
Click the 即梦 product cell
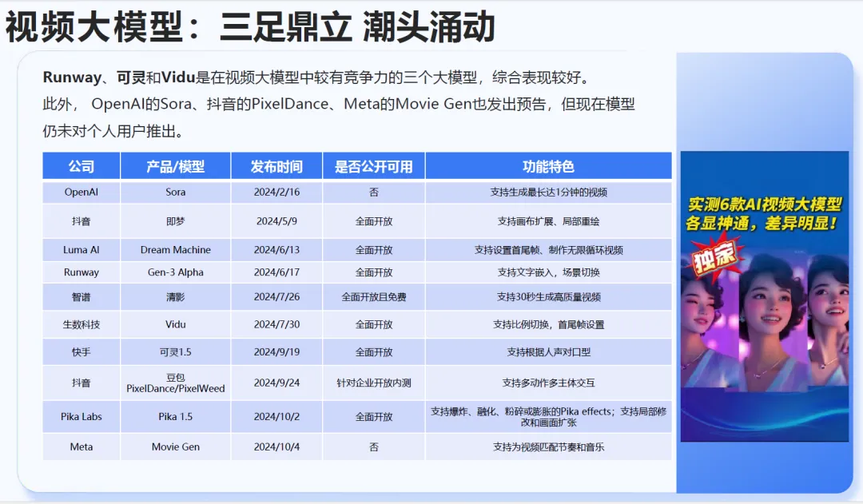point(176,221)
